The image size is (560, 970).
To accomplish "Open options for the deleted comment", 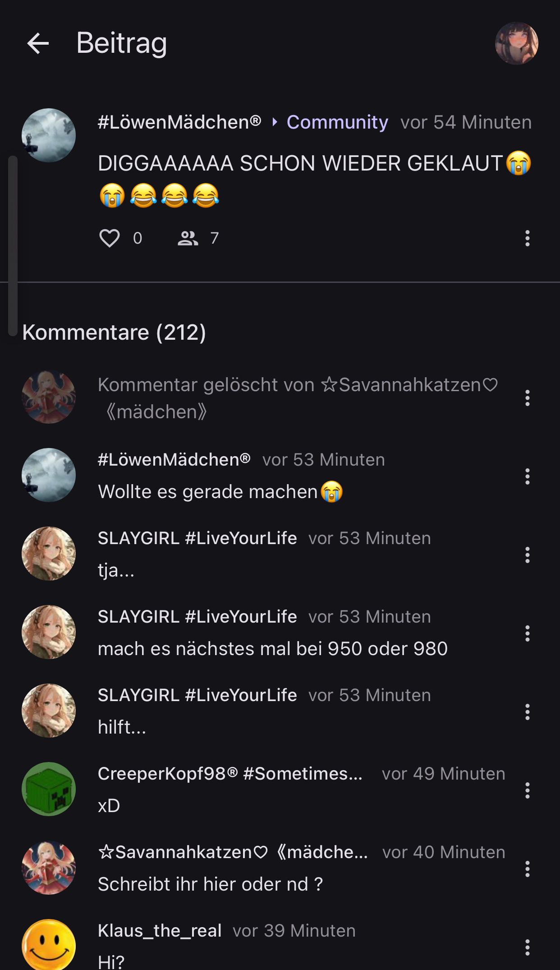I will [527, 398].
